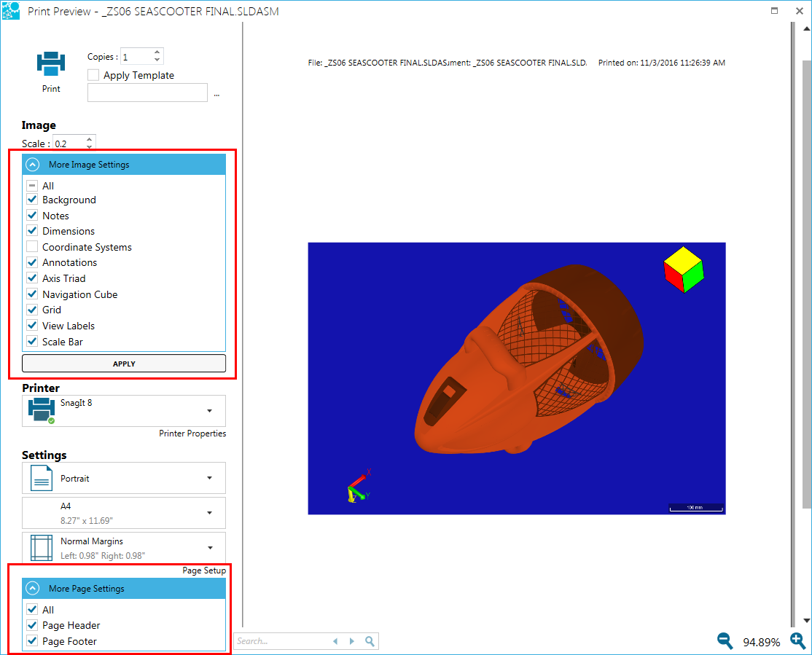Image resolution: width=812 pixels, height=655 pixels.
Task: Go to the next search result arrow
Action: tap(352, 641)
